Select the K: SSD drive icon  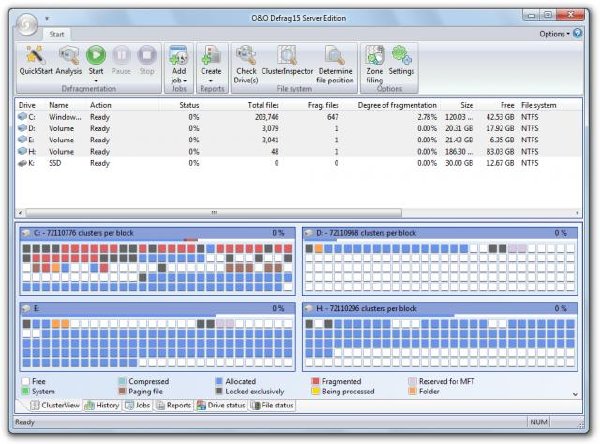(x=23, y=163)
